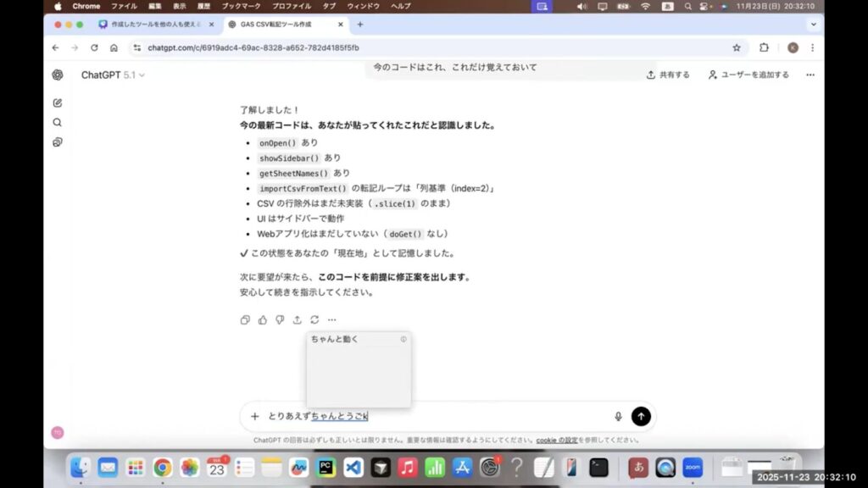Screen dimensions: 868x488
Task: Click ユーザーを追加する button
Action: [x=748, y=75]
